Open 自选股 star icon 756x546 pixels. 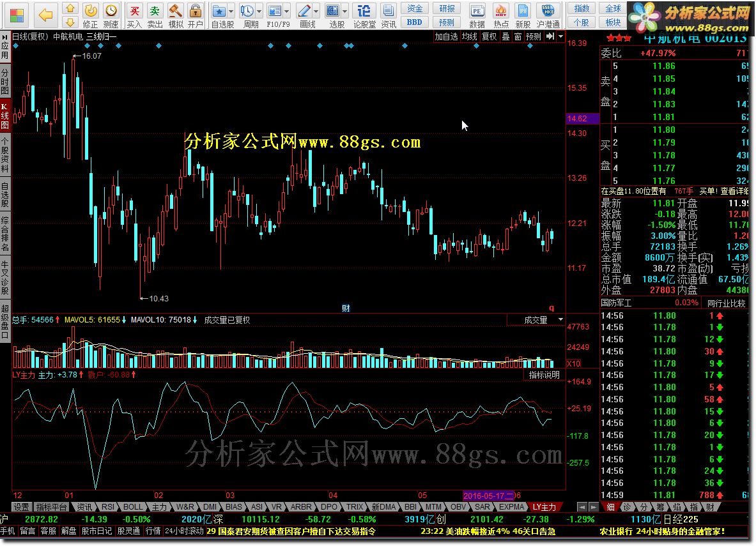pyautogui.click(x=219, y=11)
